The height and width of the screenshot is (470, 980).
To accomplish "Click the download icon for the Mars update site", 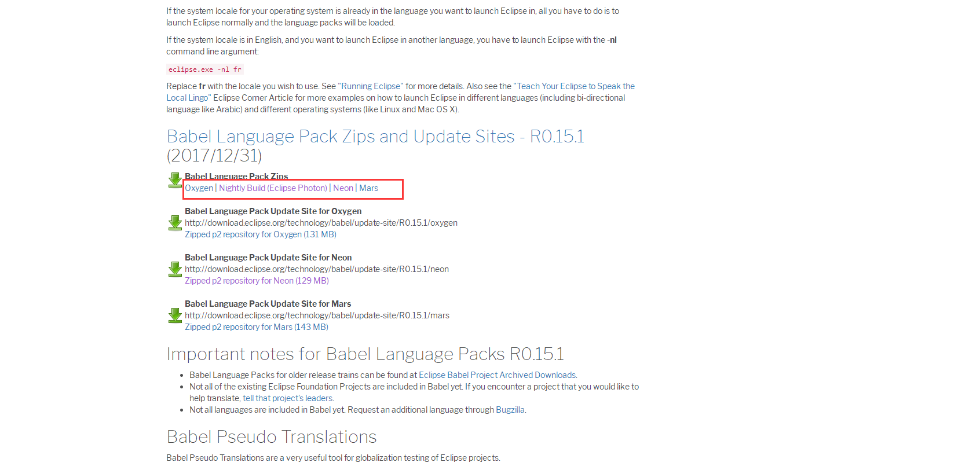I will coord(175,315).
